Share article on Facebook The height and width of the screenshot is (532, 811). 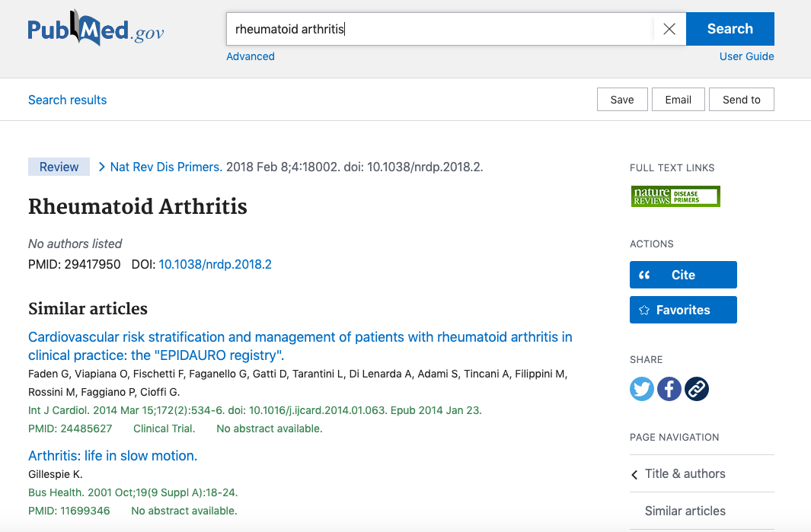pyautogui.click(x=669, y=389)
